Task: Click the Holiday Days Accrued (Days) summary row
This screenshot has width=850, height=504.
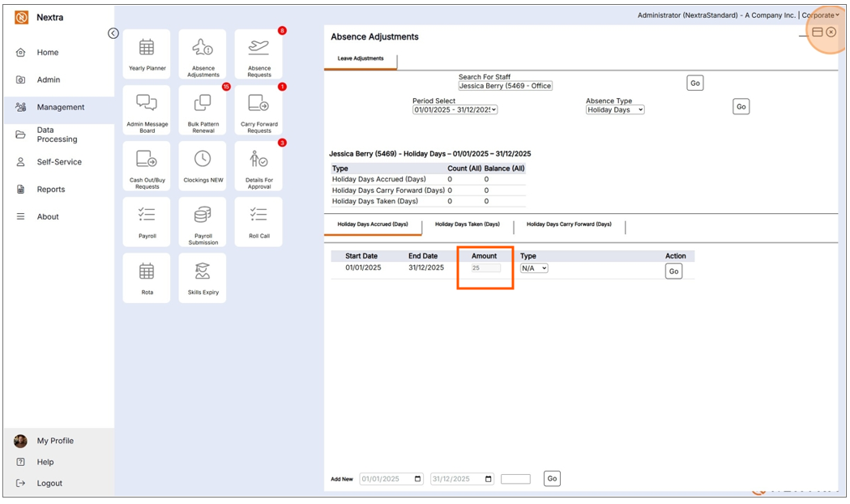Action: coord(429,179)
